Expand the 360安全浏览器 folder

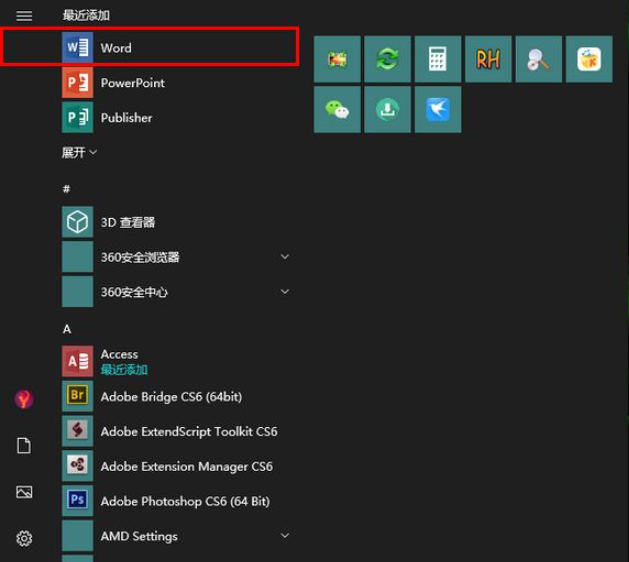(284, 257)
